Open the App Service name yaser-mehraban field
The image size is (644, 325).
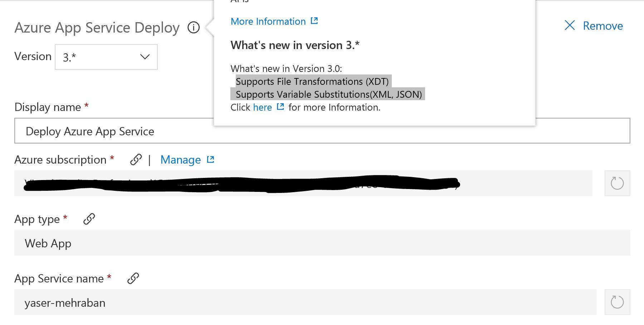[x=305, y=302]
